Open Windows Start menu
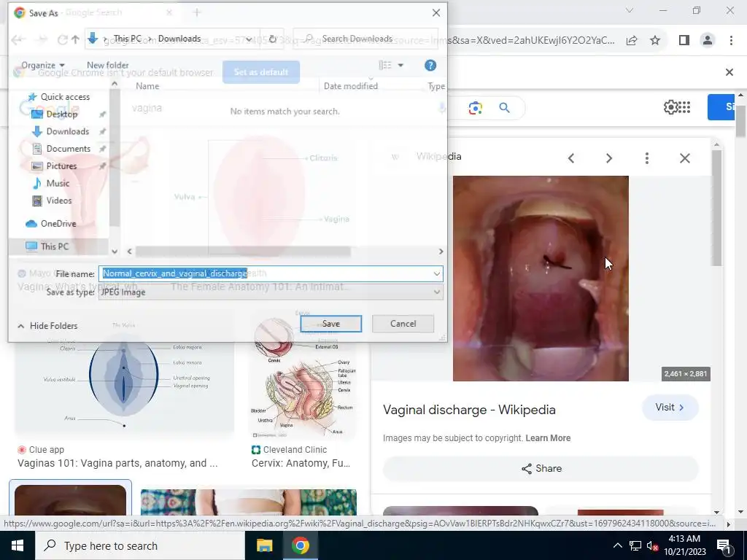Viewport: 747px width, 560px height. [x=18, y=545]
